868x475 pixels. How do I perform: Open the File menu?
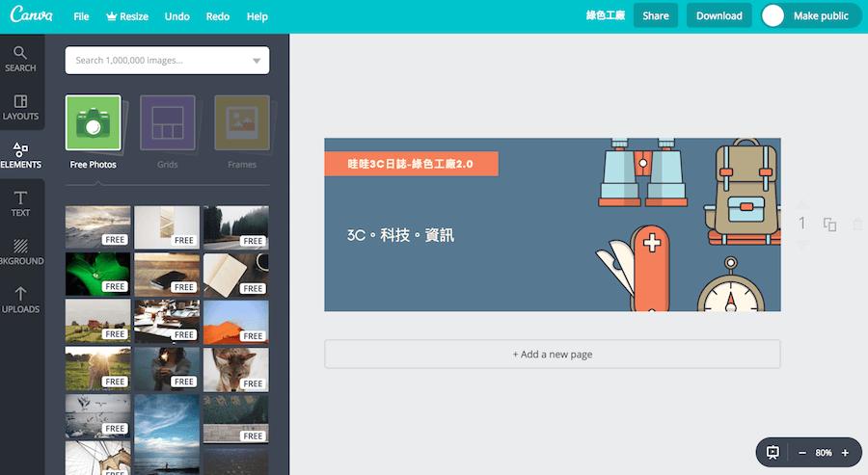pos(81,16)
